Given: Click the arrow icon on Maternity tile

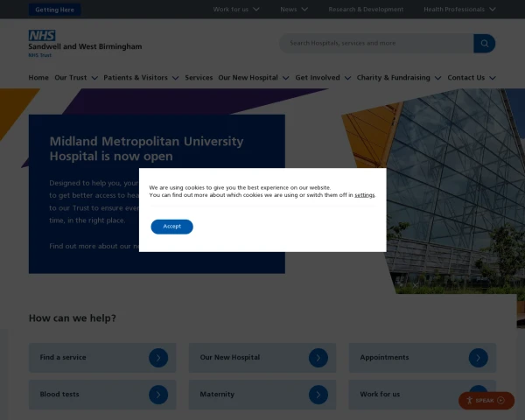Looking at the screenshot, I should pyautogui.click(x=318, y=395).
